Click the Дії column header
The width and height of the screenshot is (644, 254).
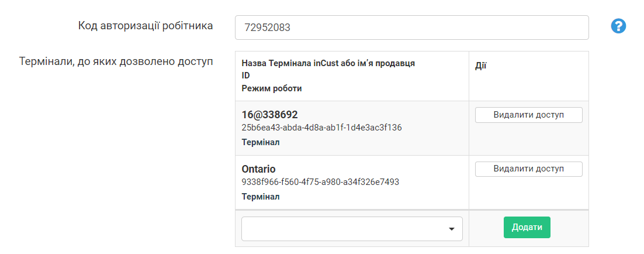pyautogui.click(x=480, y=66)
